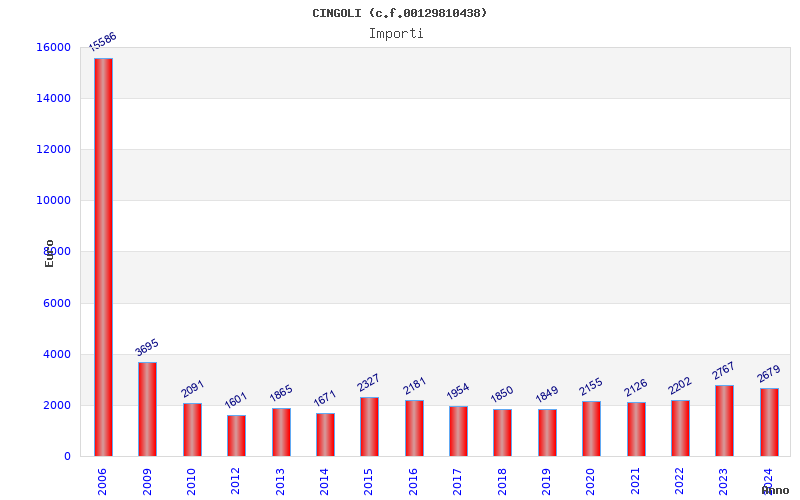Click the x-axis year label 2012
The height and width of the screenshot is (500, 800).
pyautogui.click(x=235, y=482)
